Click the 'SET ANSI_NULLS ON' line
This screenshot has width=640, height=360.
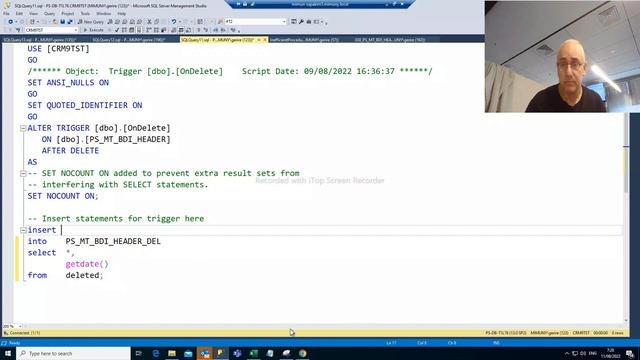(x=68, y=82)
